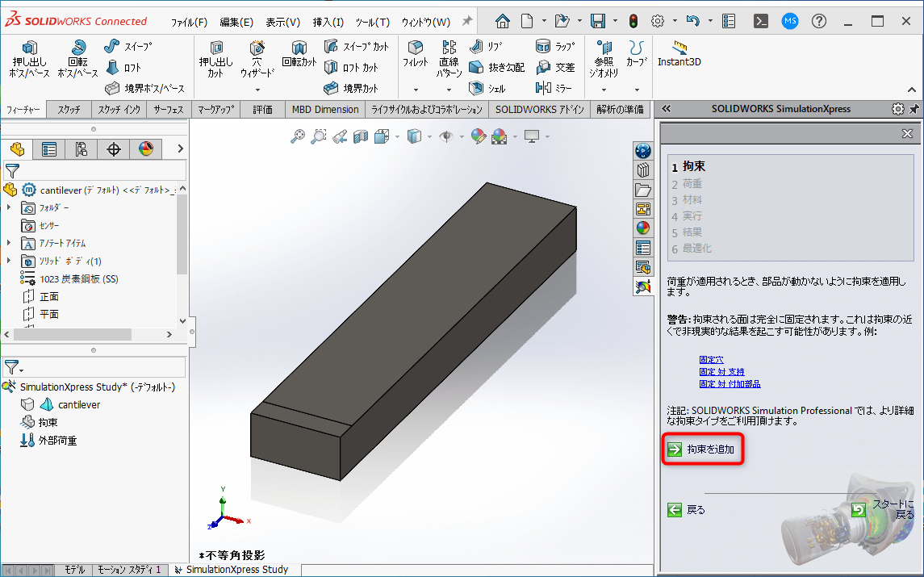Open the Hole Wizard tool
This screenshot has width=924, height=577.
click(257, 56)
